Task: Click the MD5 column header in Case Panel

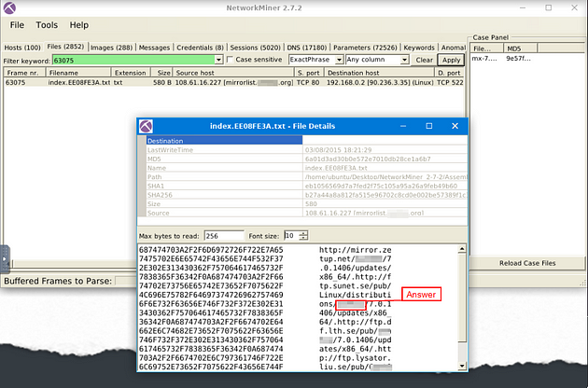Action: coord(520,48)
